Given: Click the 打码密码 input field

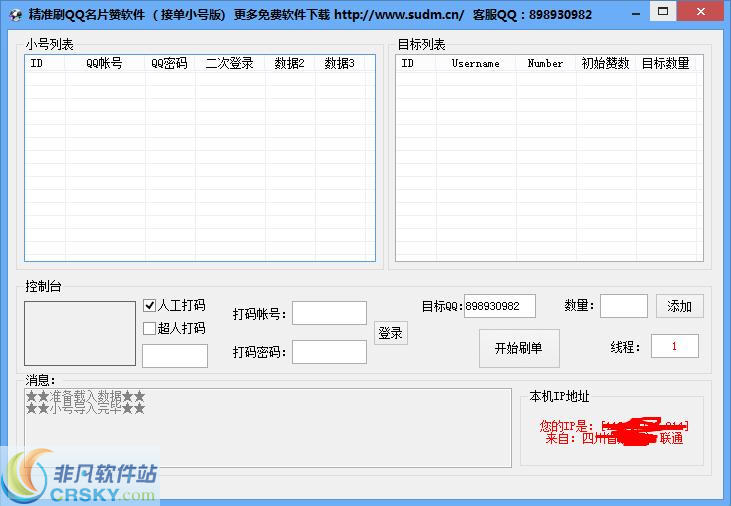Looking at the screenshot, I should (x=329, y=352).
